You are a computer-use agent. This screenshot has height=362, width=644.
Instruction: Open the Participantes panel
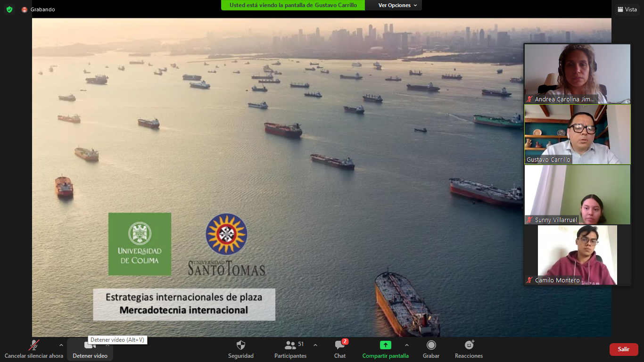(x=290, y=349)
